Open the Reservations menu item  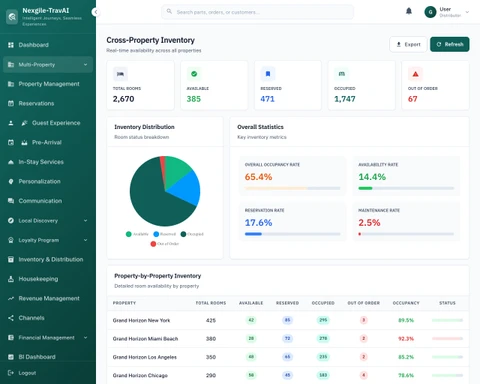[x=48, y=103]
